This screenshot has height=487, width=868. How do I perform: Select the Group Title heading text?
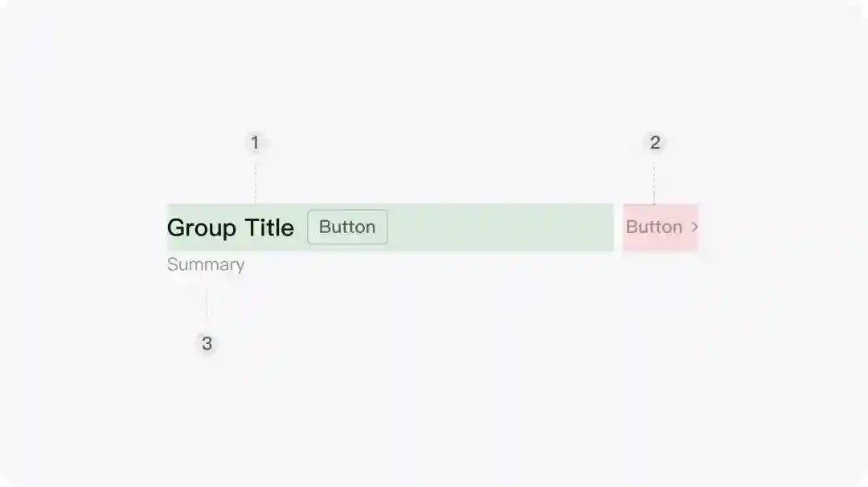pos(230,228)
